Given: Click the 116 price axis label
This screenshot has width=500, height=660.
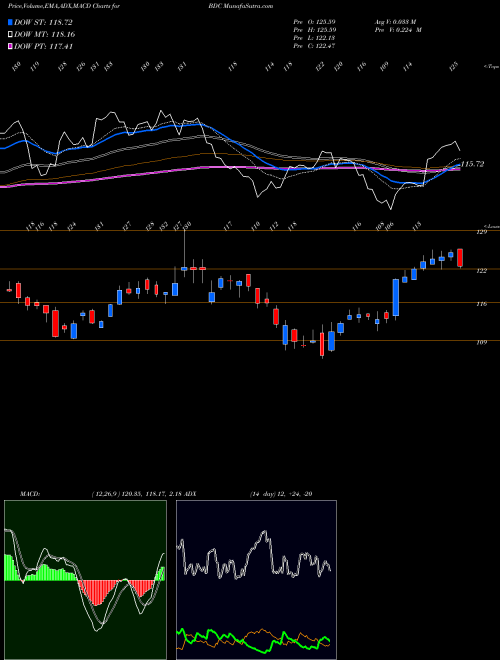Looking at the screenshot, I should [x=483, y=304].
